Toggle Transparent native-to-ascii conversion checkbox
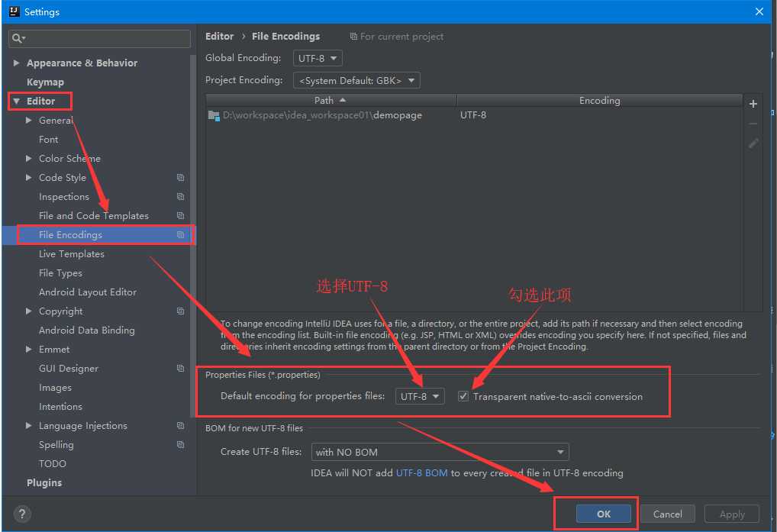 pos(463,396)
